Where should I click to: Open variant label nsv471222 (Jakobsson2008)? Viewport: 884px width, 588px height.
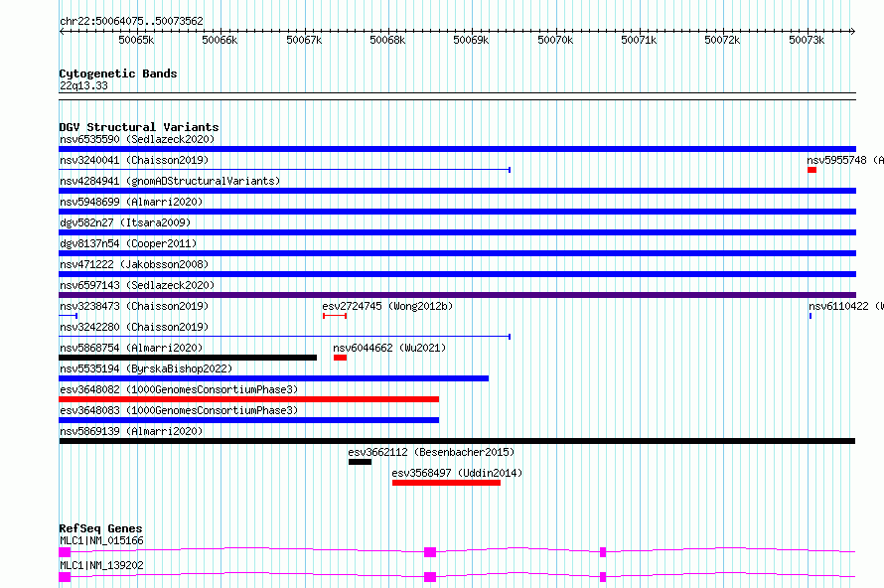134,264
